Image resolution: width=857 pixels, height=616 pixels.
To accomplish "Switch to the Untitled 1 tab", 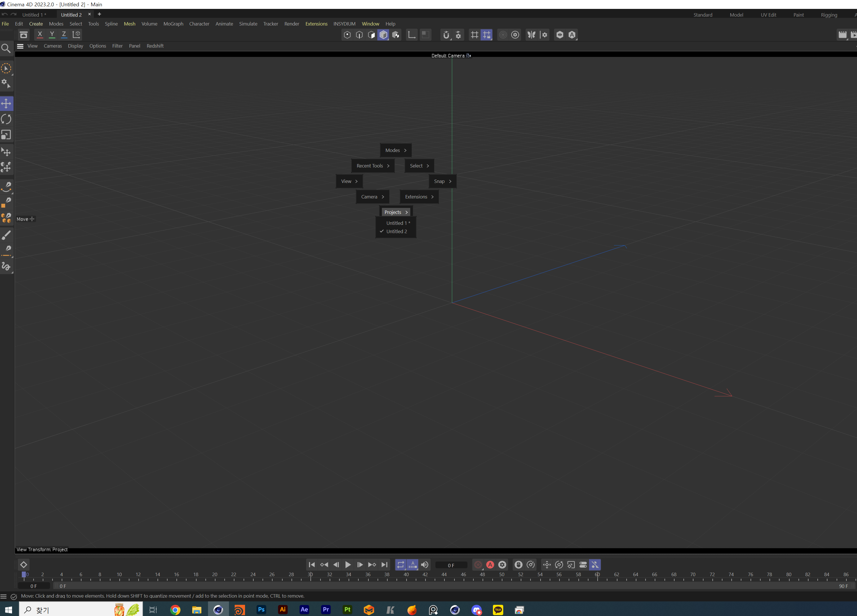I will coord(34,15).
